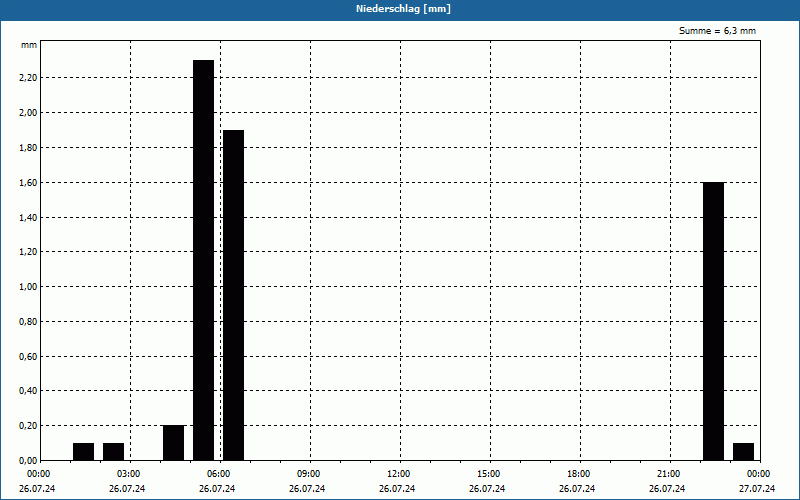The width and height of the screenshot is (800, 500).
Task: Click the 0,00 y-axis origin label
Action: pos(29,461)
